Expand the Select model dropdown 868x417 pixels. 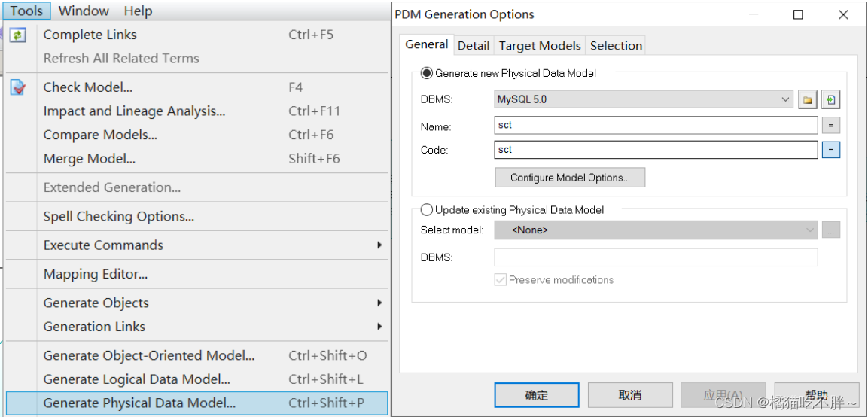(655, 230)
